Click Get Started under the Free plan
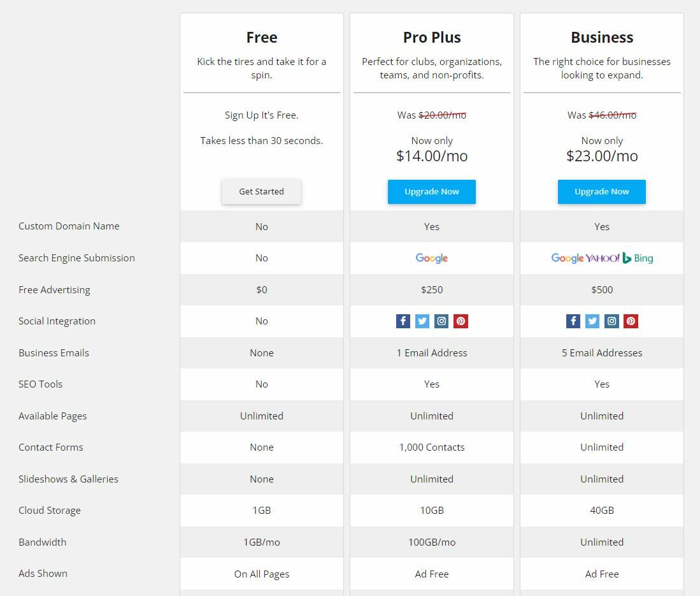Viewport: 700px width, 596px height. tap(262, 192)
